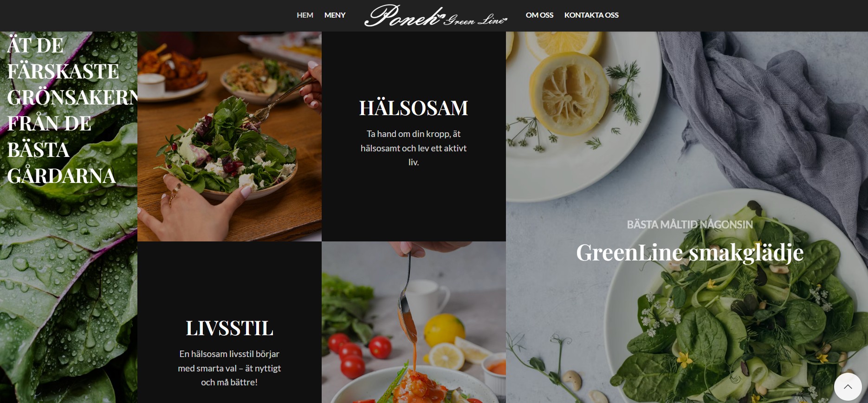Screen dimensions: 868x403
Task: Open the HEM navigation link
Action: coord(305,15)
